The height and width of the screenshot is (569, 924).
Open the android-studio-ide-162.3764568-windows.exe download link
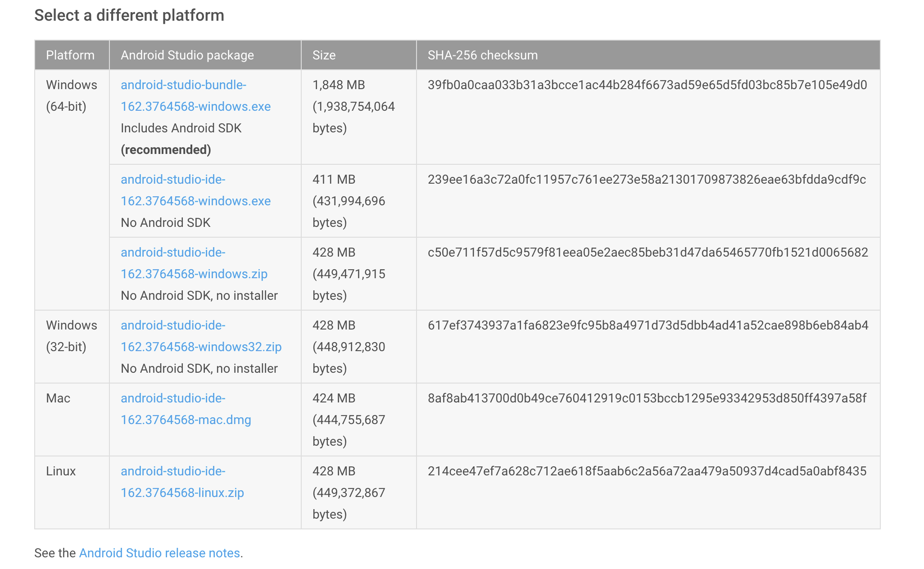(196, 190)
